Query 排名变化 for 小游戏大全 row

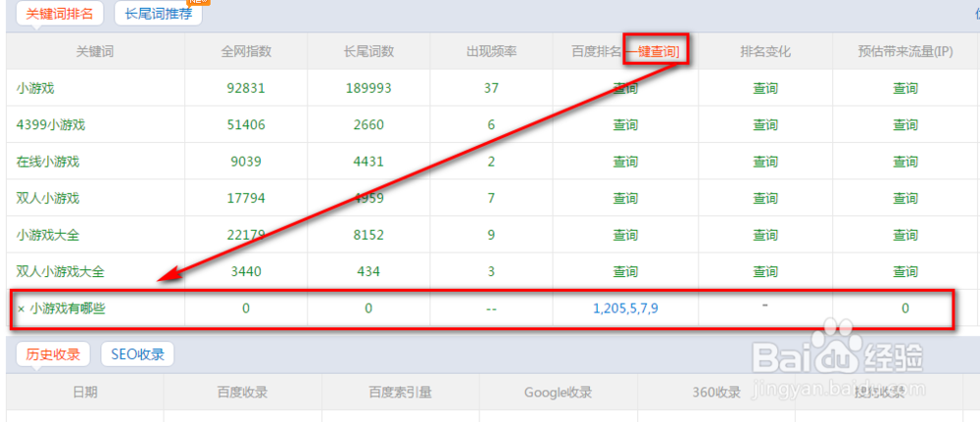coord(765,235)
